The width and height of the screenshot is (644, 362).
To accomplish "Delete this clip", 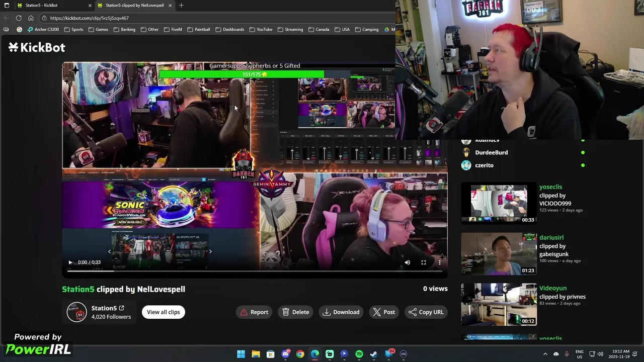I will (295, 312).
